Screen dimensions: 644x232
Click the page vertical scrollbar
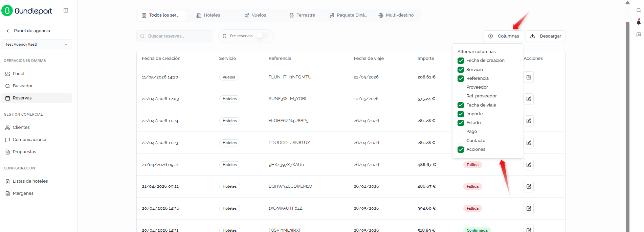click(627, 127)
